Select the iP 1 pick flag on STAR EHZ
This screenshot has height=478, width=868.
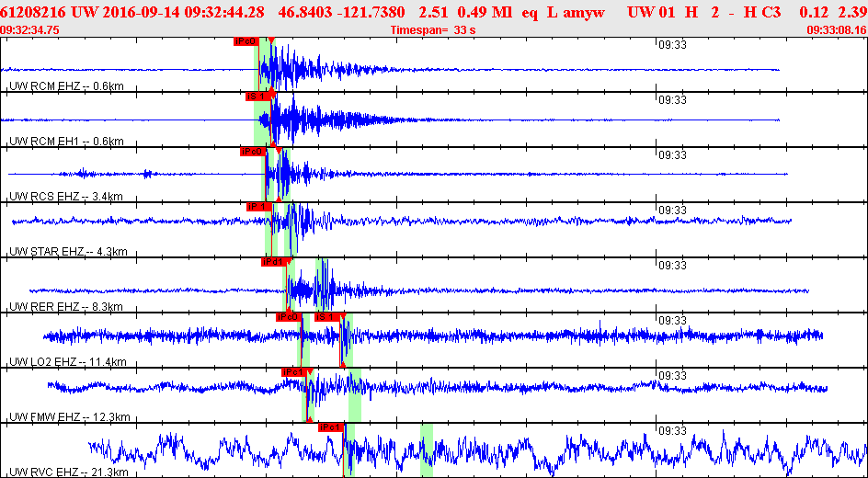point(258,207)
